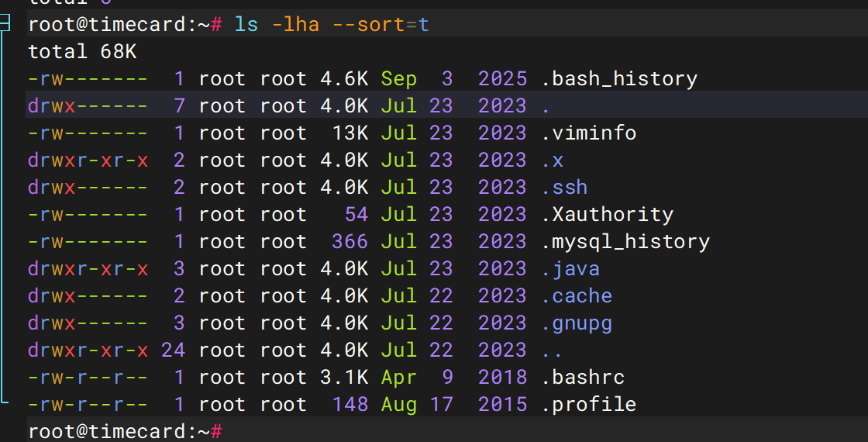Click the 148 size of .profile
The width and height of the screenshot is (868, 442).
pos(350,404)
